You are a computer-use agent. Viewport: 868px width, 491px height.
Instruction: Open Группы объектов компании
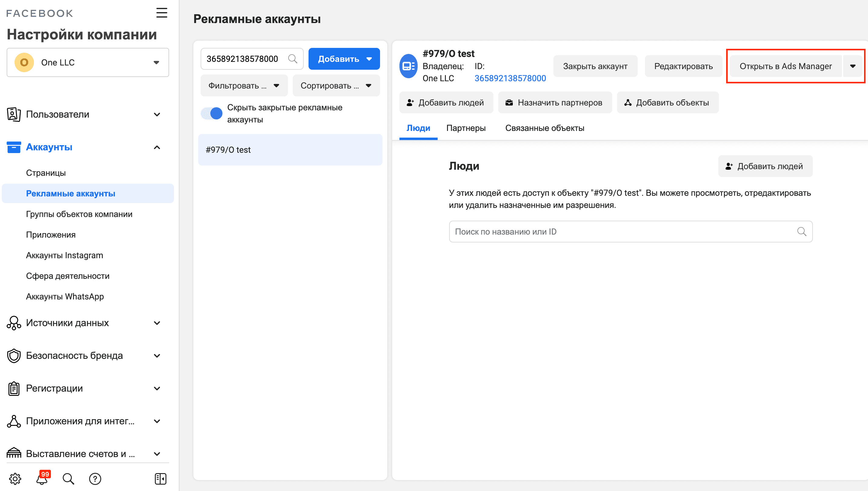tap(79, 214)
